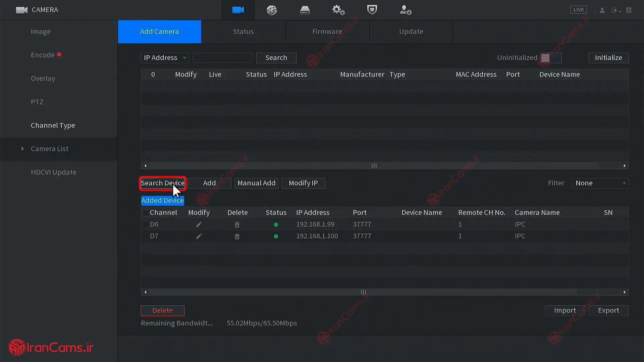Check the D6 channel checkbox
The width and height of the screenshot is (644, 362).
coord(146,225)
